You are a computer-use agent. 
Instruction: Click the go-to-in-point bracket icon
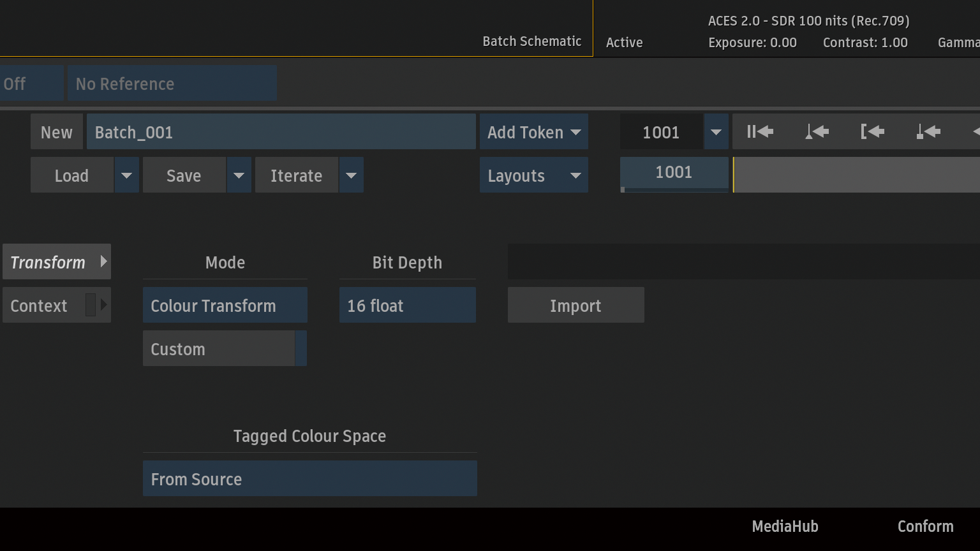[872, 132]
